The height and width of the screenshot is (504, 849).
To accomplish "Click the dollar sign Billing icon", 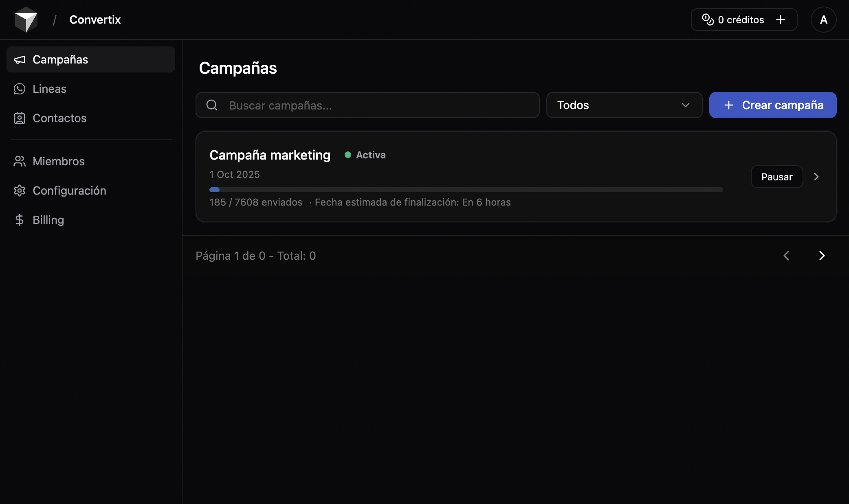I will coord(20,220).
